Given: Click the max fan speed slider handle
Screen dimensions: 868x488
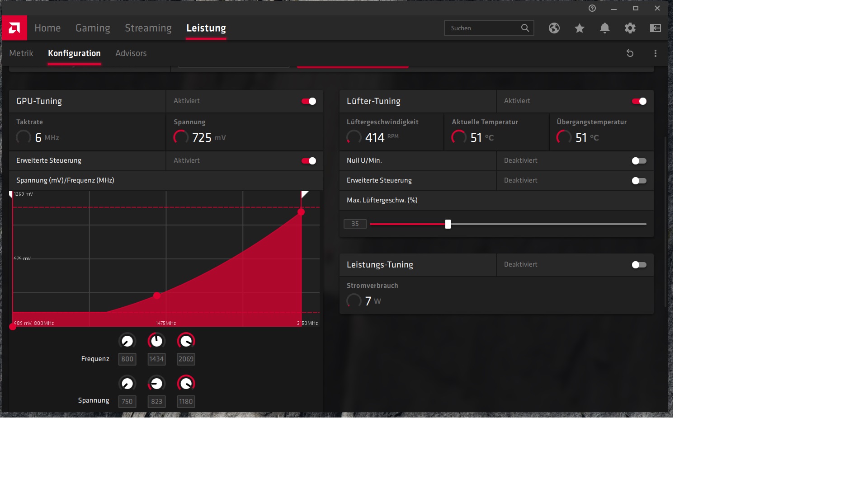Looking at the screenshot, I should [448, 224].
